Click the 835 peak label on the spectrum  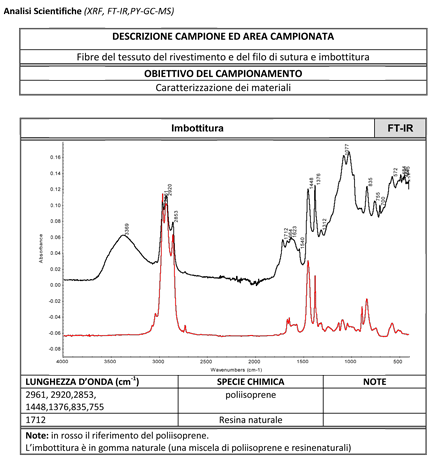pos(370,182)
